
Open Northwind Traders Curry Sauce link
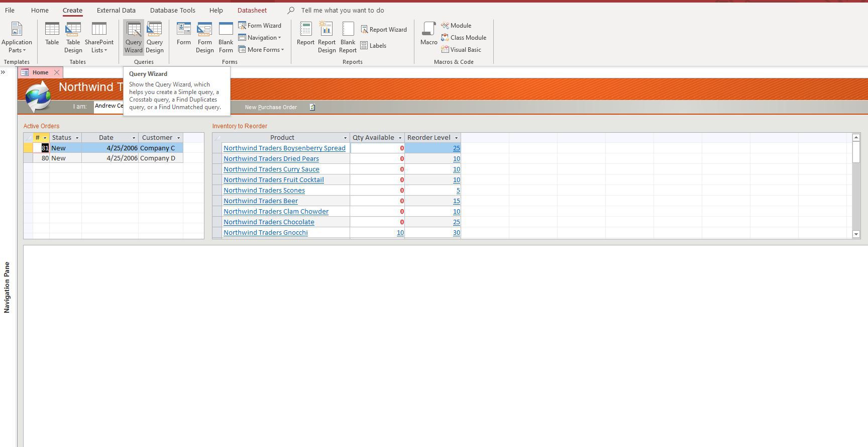tap(271, 169)
